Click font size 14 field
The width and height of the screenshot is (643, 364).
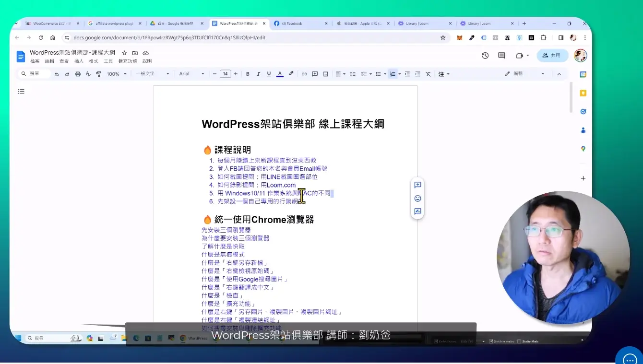pos(225,74)
